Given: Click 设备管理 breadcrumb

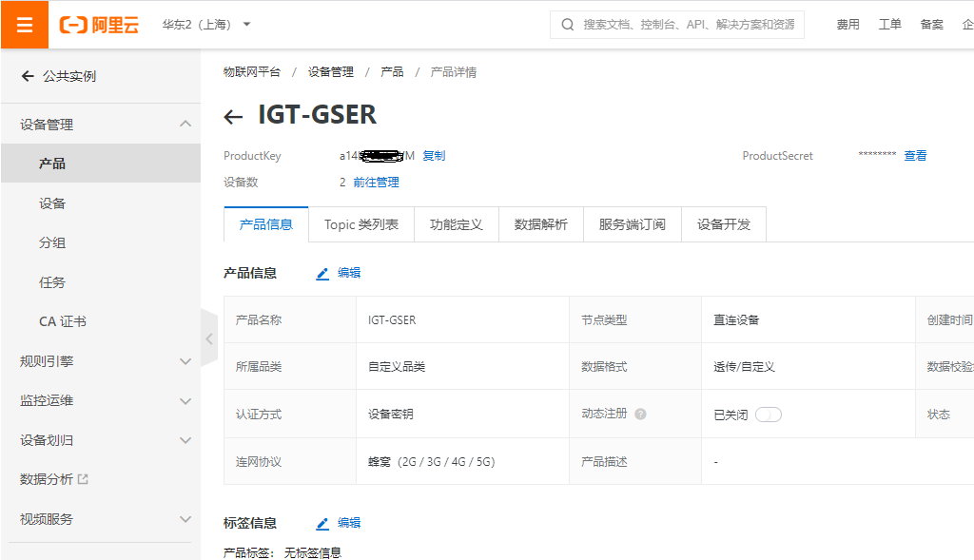Looking at the screenshot, I should click(330, 72).
